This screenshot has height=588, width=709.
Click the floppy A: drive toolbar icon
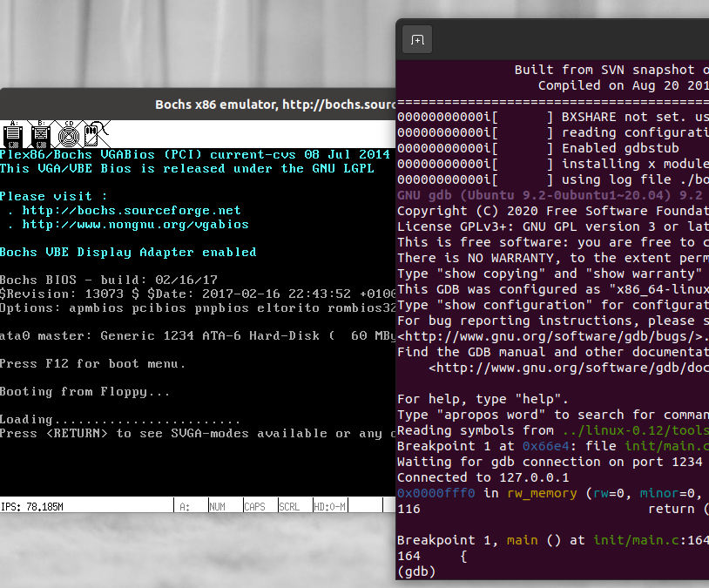(13, 135)
